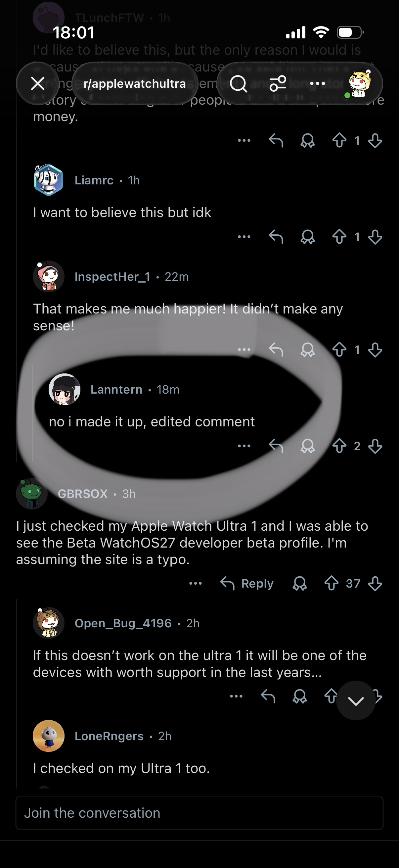Upvote GBRSOX's comment with 37 points
The width and height of the screenshot is (399, 868).
tap(331, 583)
